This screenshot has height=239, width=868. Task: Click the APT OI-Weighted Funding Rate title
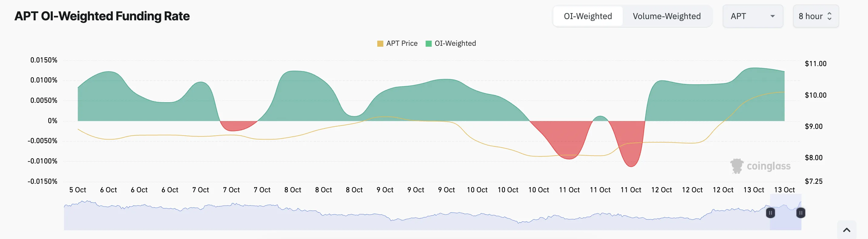coord(102,16)
